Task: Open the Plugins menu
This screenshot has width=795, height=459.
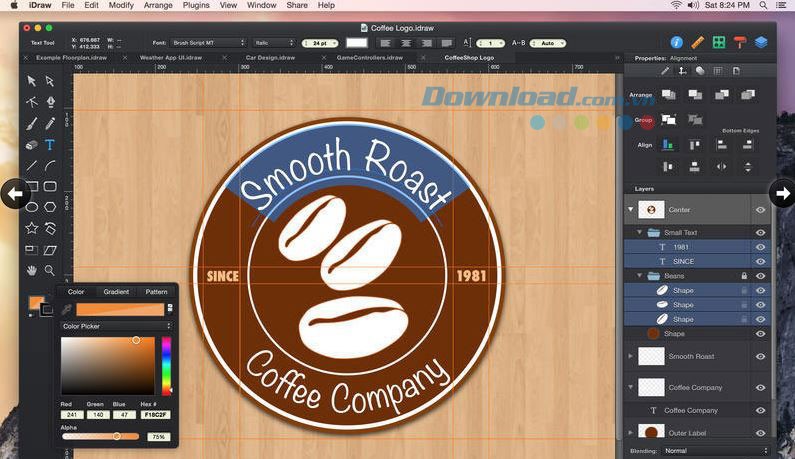Action: click(196, 5)
